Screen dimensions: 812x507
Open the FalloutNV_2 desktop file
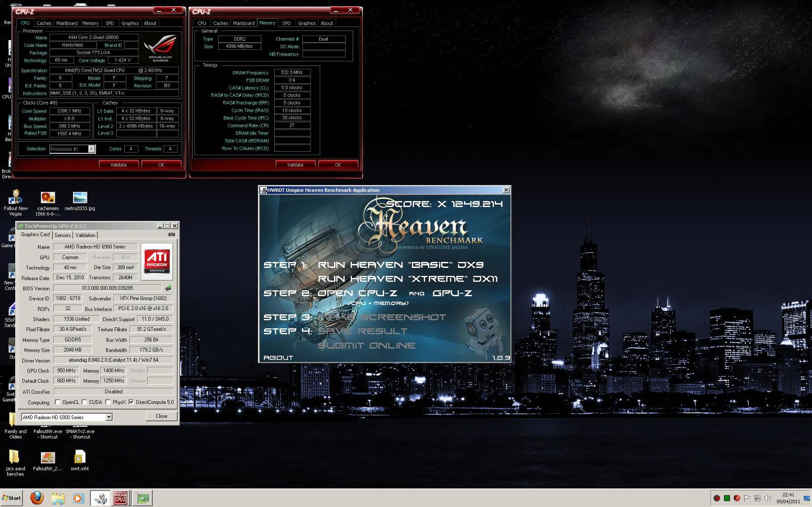(48, 461)
